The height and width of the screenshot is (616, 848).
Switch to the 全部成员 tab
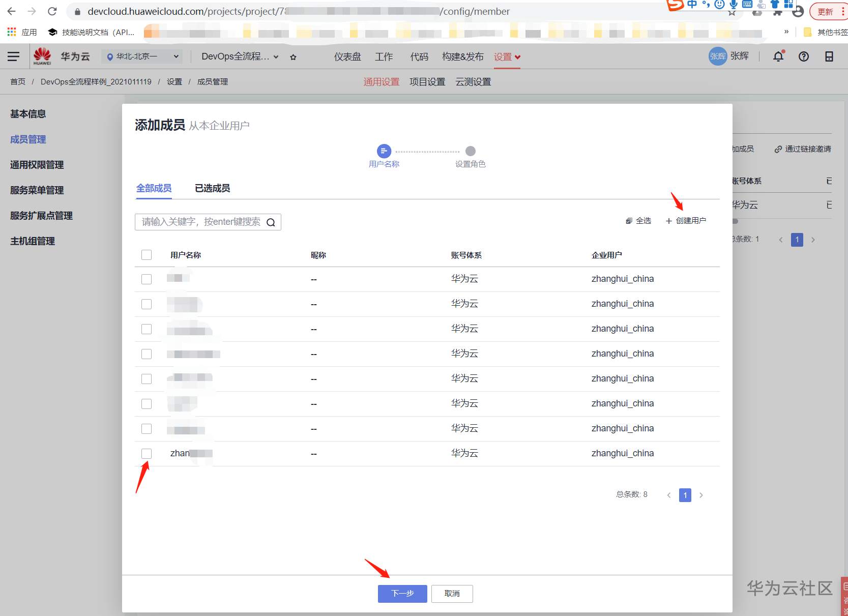pyautogui.click(x=154, y=188)
